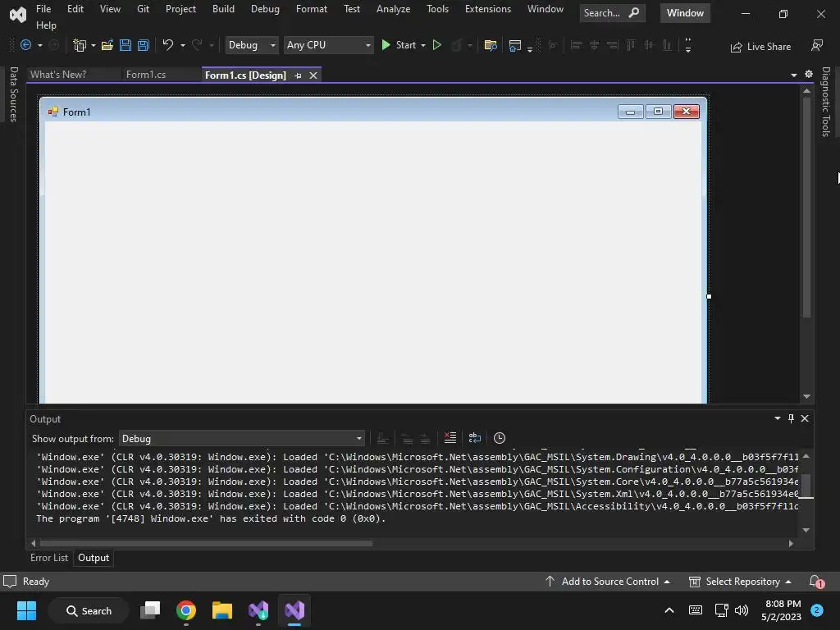Open Google Chrome from the taskbar
This screenshot has height=630, width=840.
tap(186, 610)
